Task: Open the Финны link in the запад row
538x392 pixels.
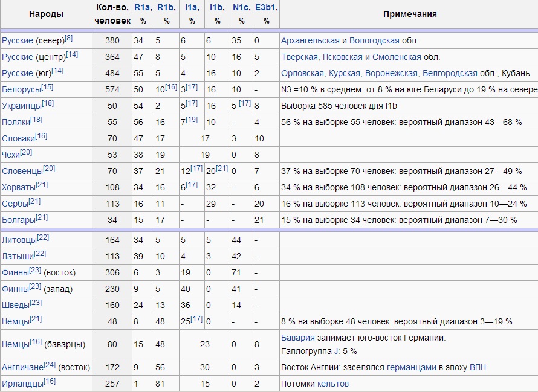Action: point(16,289)
